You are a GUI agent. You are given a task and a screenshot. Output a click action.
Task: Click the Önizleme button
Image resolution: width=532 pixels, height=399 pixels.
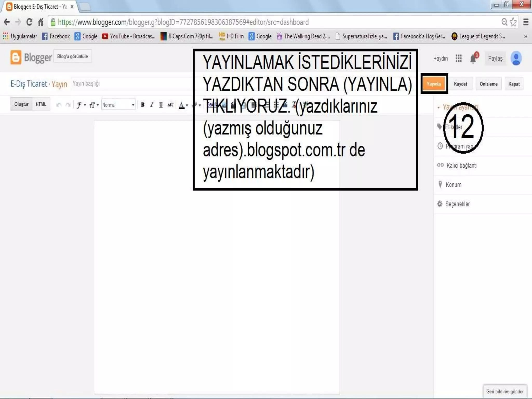coord(488,84)
